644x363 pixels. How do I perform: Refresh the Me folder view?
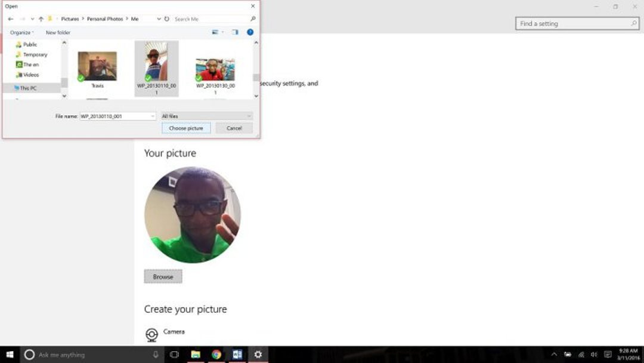click(x=167, y=19)
